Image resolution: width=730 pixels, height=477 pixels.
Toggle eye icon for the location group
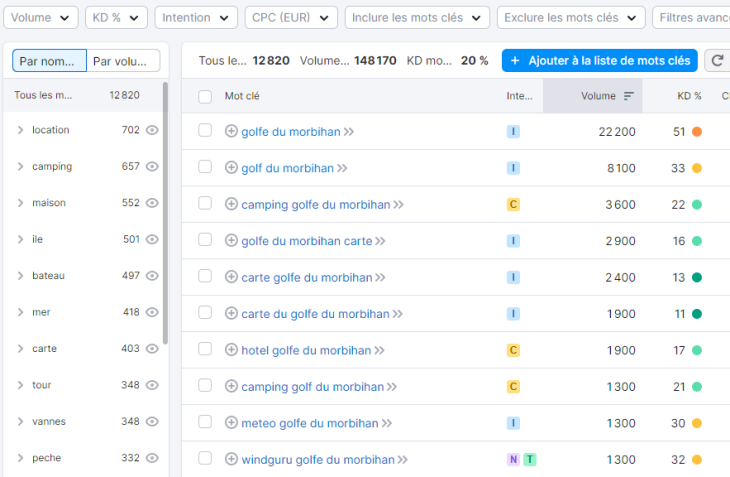click(x=152, y=130)
